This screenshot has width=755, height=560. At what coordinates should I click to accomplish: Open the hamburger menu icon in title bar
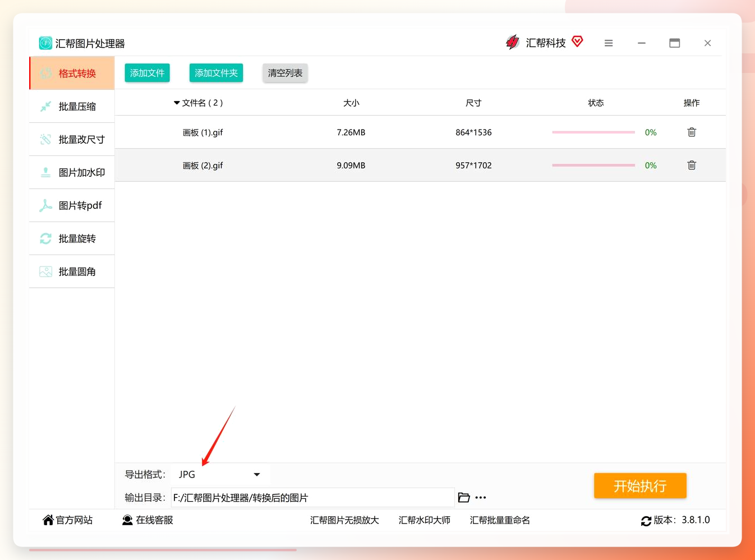(609, 43)
